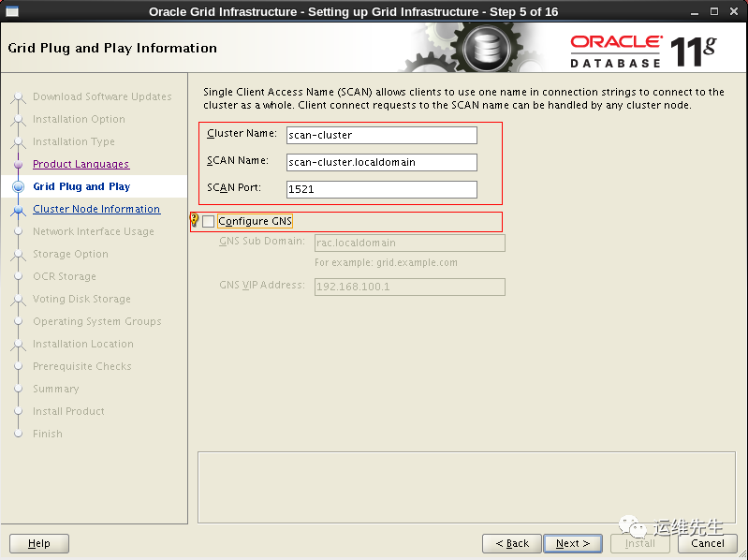Viewport: 748px width, 560px height.
Task: Click the GNS Sub Domain label
Action: point(262,242)
